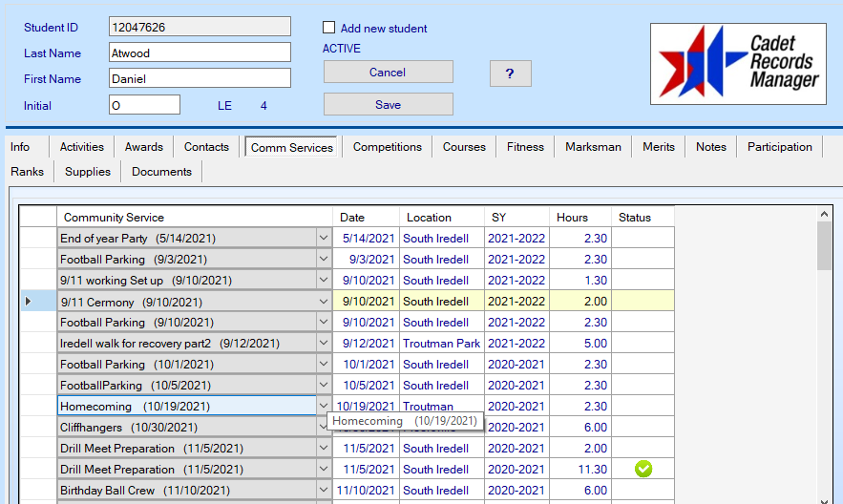This screenshot has width=843, height=504.
Task: Switch to the Awards tab
Action: click(x=143, y=147)
